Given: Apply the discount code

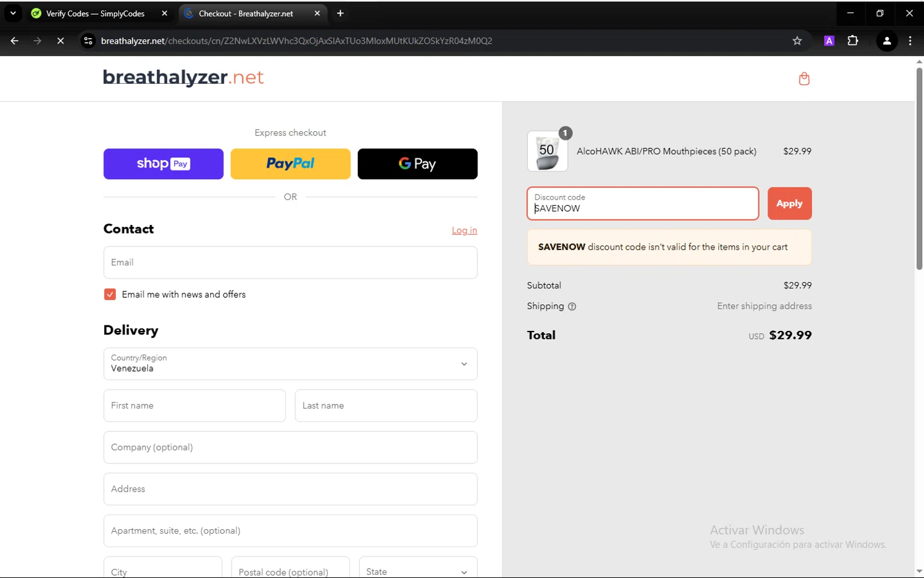Looking at the screenshot, I should tap(789, 203).
